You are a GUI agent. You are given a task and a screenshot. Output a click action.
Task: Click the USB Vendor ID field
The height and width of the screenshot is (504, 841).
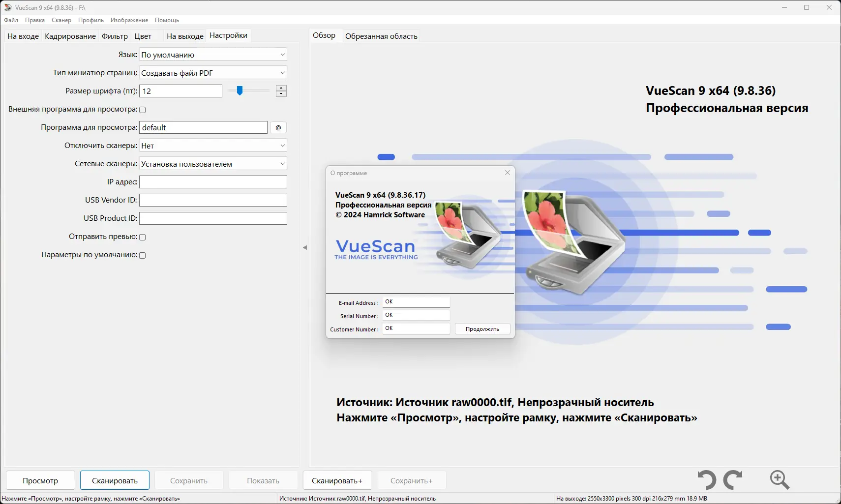click(213, 200)
